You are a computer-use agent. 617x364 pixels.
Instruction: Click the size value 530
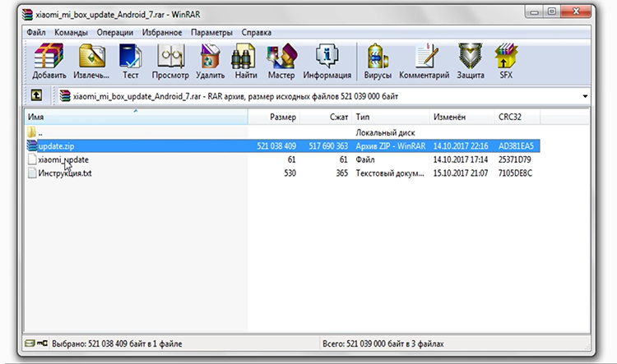[290, 173]
